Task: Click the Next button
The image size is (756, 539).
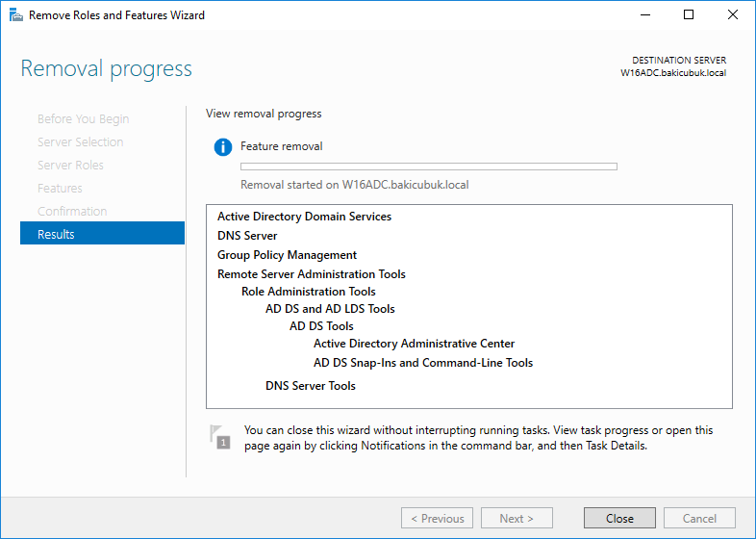Action: click(x=517, y=518)
